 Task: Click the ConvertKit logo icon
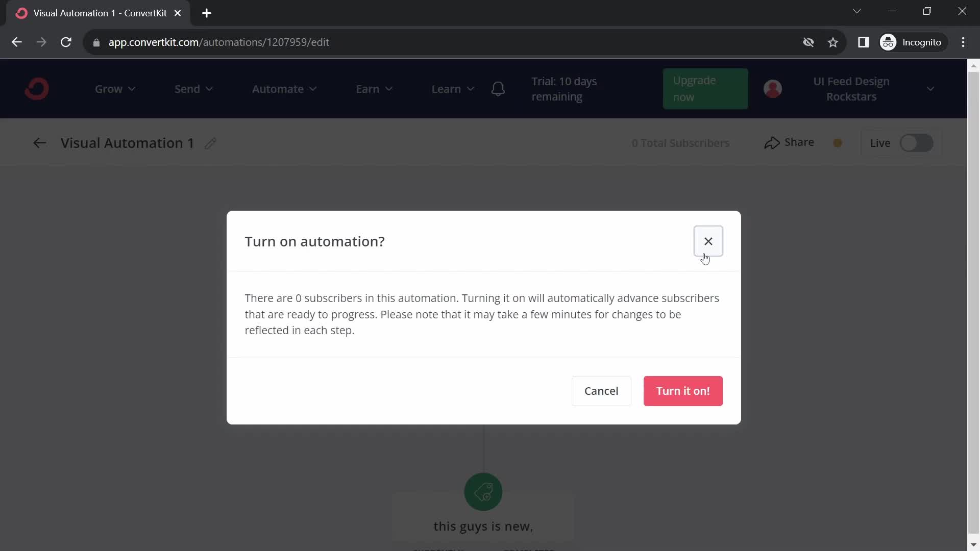pyautogui.click(x=37, y=88)
